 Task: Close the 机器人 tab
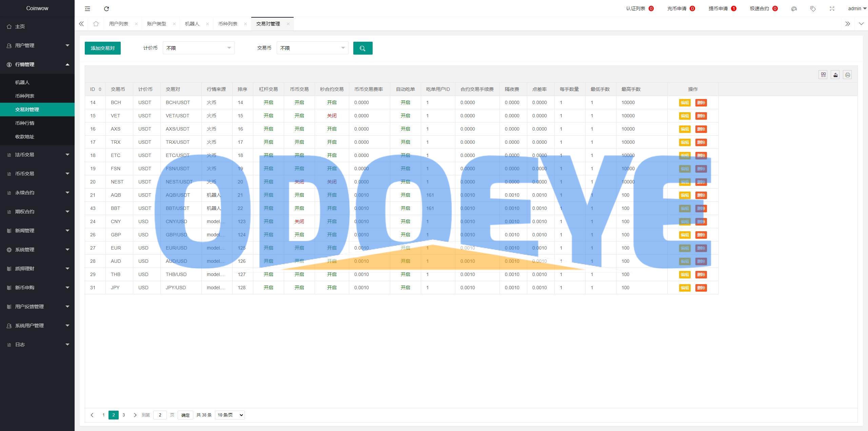click(x=208, y=24)
